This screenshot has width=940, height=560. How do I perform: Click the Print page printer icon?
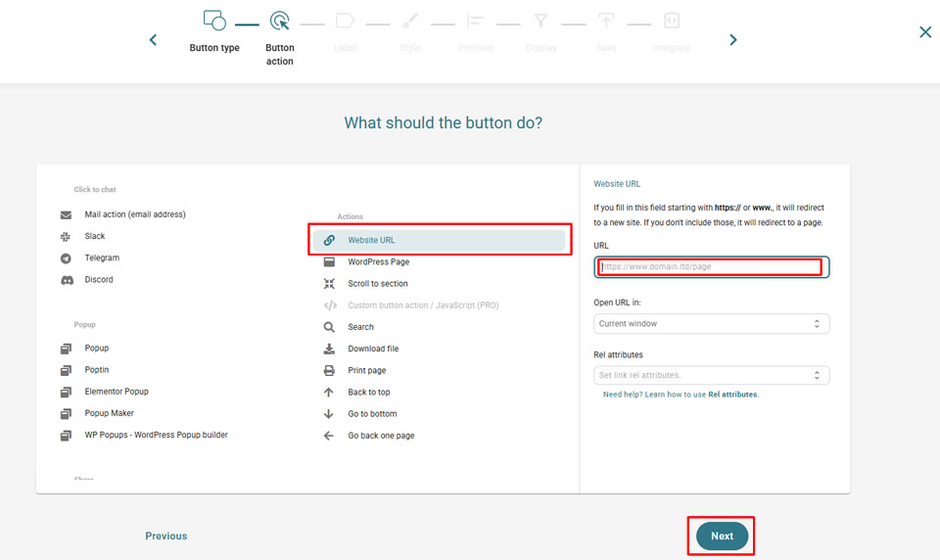329,371
